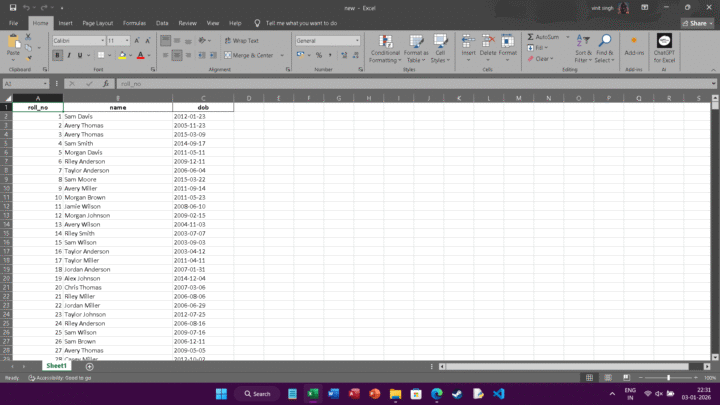The image size is (720, 405).
Task: Switch to the Formulas ribbon tab
Action: tap(134, 22)
